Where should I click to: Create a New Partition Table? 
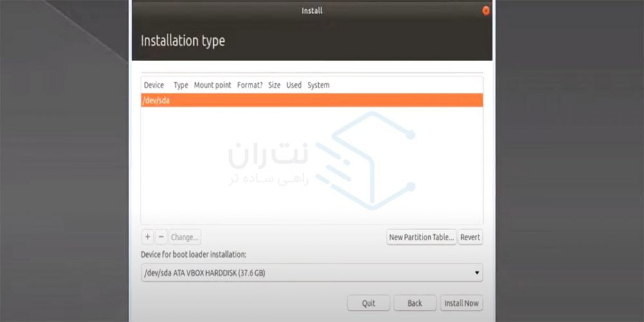pyautogui.click(x=422, y=237)
